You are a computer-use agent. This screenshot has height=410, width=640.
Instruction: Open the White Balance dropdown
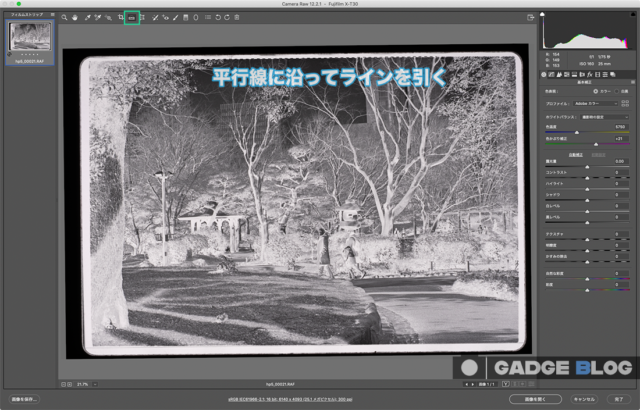pos(604,117)
